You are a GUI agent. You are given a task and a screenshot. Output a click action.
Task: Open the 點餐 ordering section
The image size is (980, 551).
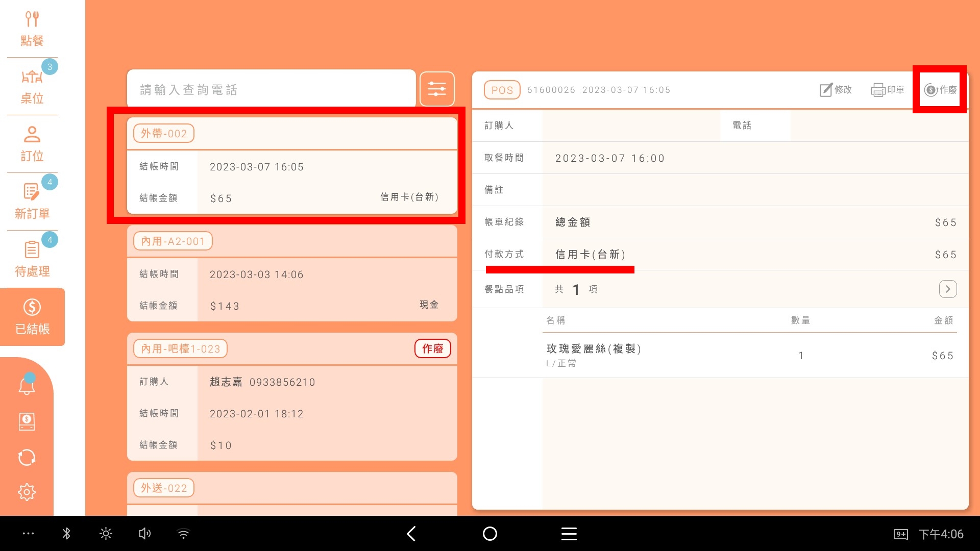coord(32,29)
